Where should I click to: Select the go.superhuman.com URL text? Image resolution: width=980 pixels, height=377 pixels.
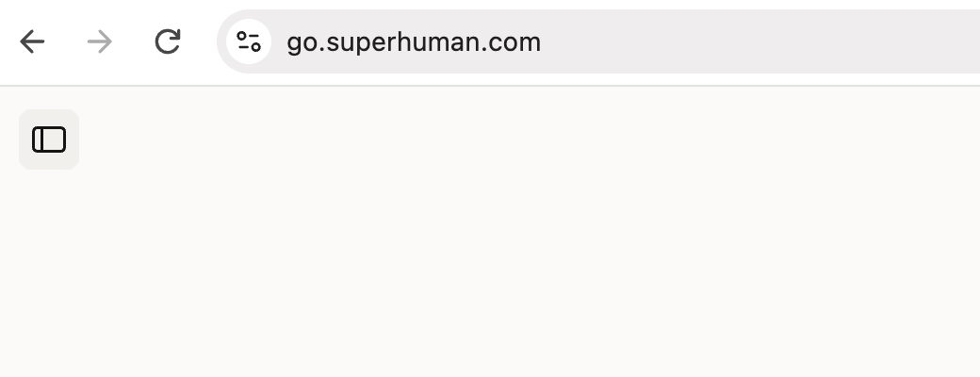click(413, 42)
